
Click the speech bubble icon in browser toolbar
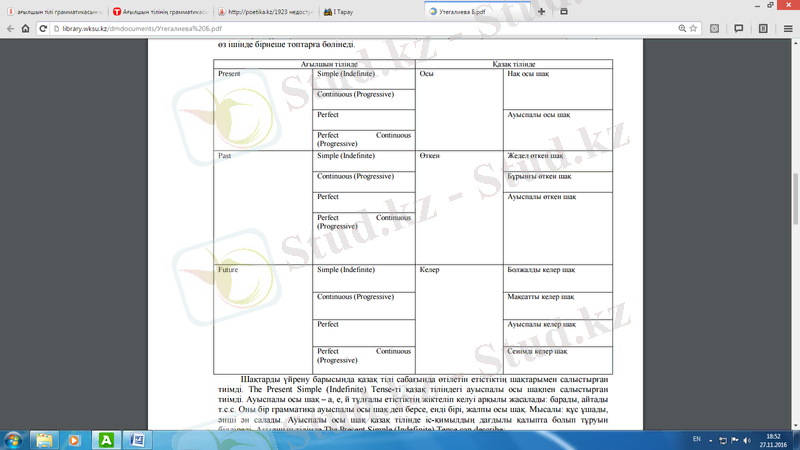pyautogui.click(x=738, y=29)
